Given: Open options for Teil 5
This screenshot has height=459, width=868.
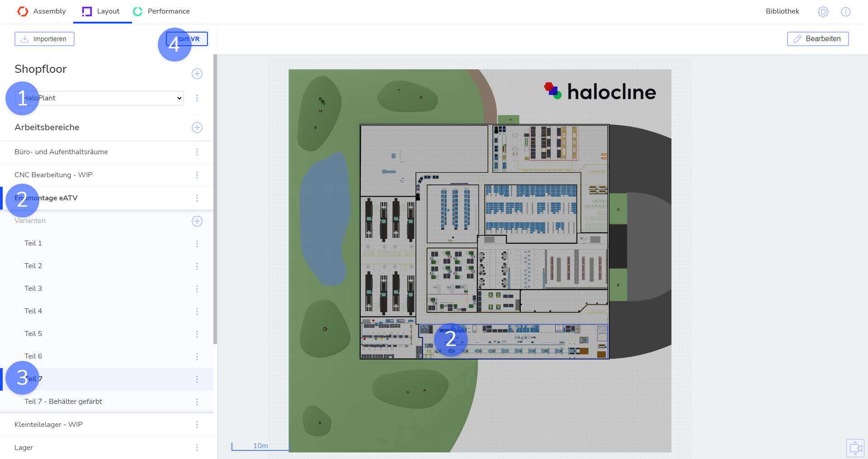Looking at the screenshot, I should point(197,334).
